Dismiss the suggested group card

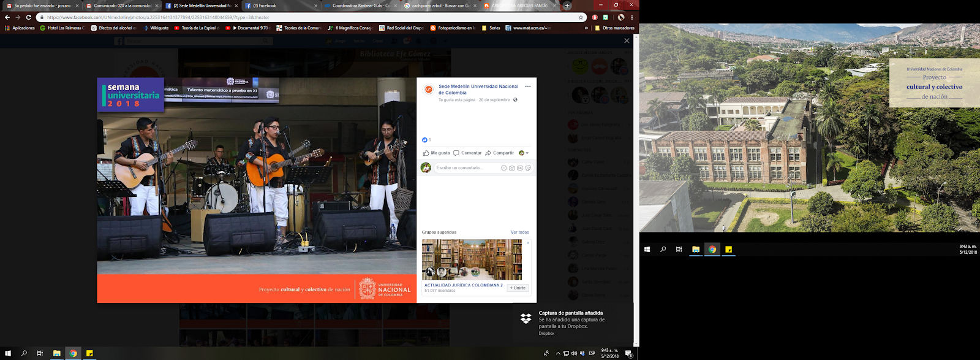click(528, 243)
